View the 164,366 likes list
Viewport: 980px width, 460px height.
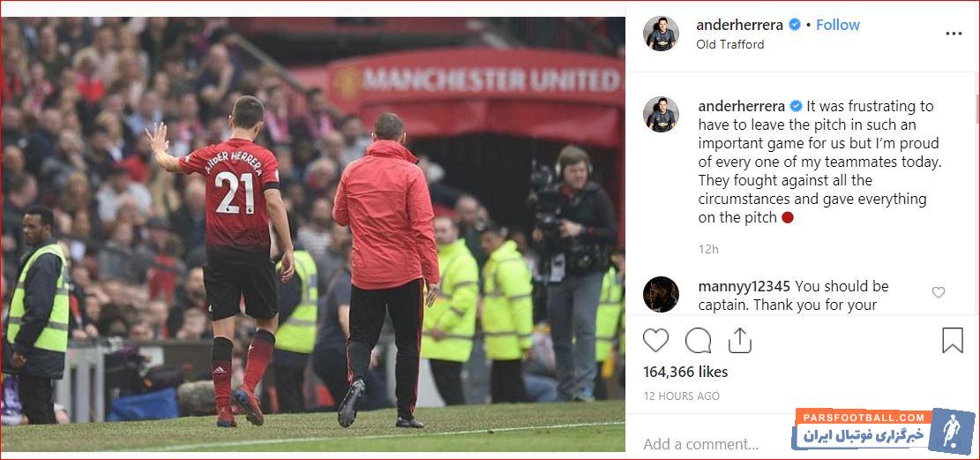(x=685, y=372)
